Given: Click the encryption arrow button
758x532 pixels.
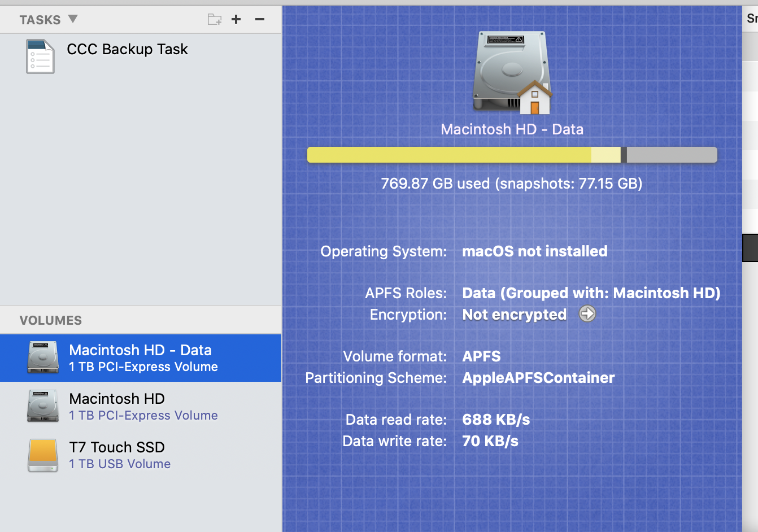Looking at the screenshot, I should pos(587,314).
